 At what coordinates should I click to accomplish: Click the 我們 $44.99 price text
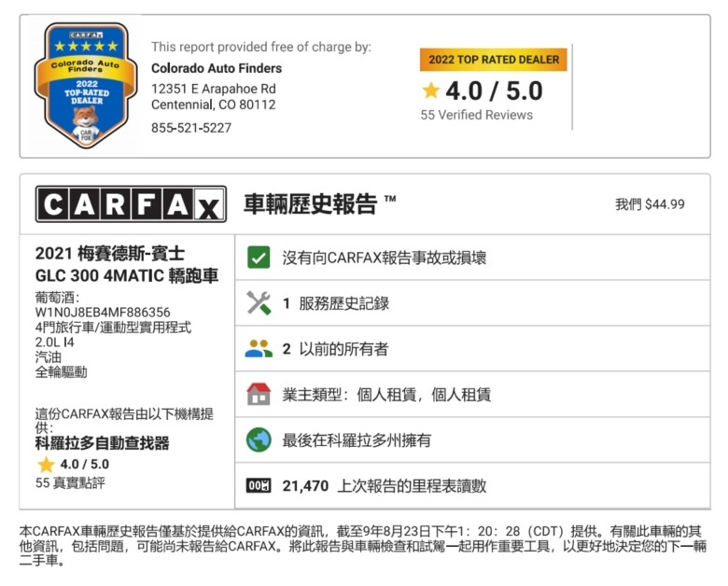coord(650,204)
